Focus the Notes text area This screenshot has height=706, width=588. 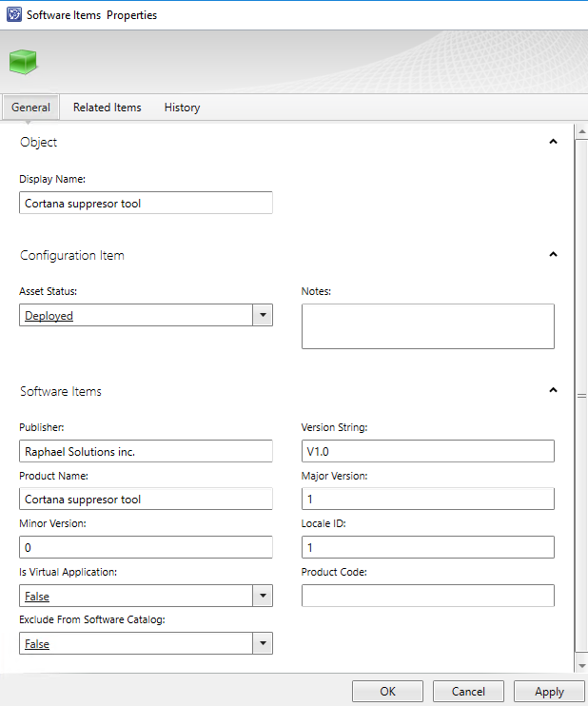click(427, 326)
